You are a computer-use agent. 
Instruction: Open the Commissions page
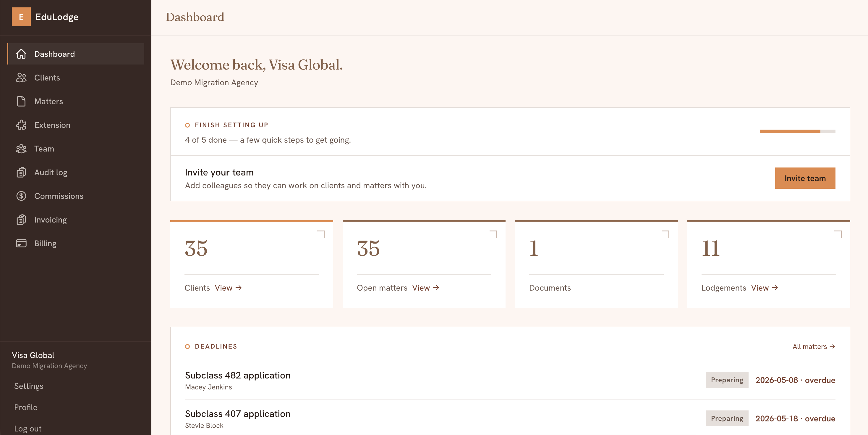76,196
